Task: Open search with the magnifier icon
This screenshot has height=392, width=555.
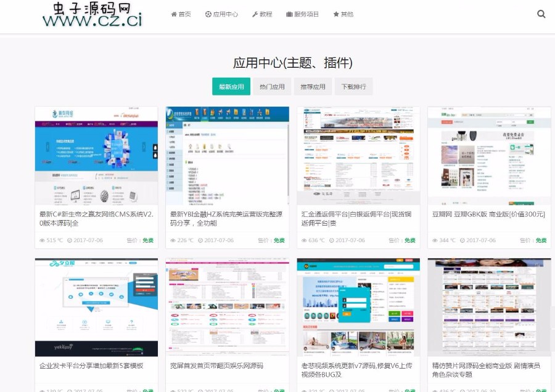Action: pyautogui.click(x=541, y=14)
